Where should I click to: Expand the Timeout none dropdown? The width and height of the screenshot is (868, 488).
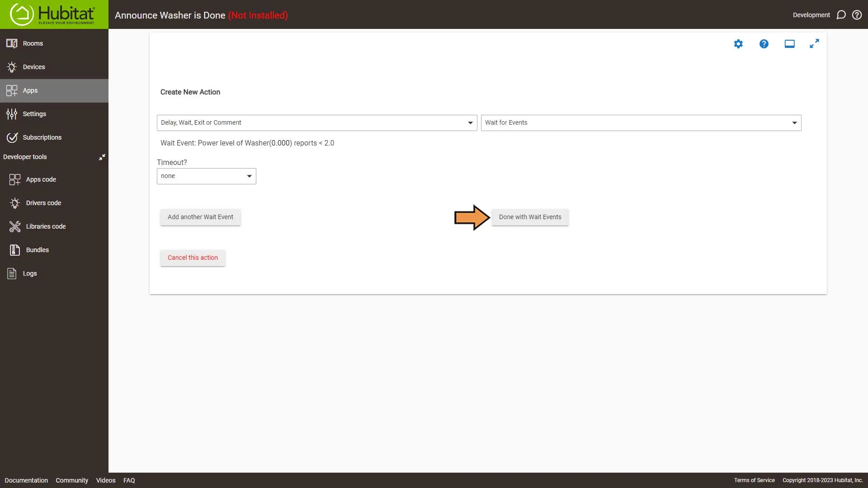click(x=206, y=176)
